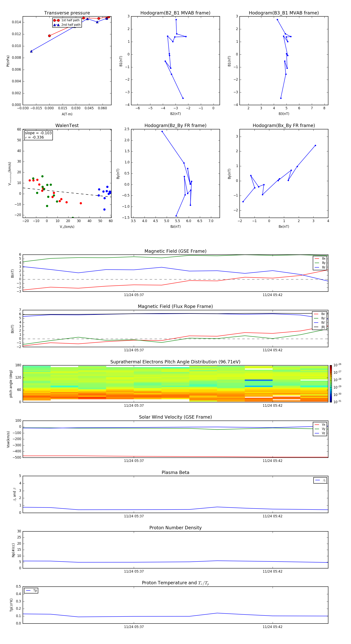The image size is (351, 644).
Task: Click the 'B2(nT)' x-axis label
Action: [x=175, y=114]
